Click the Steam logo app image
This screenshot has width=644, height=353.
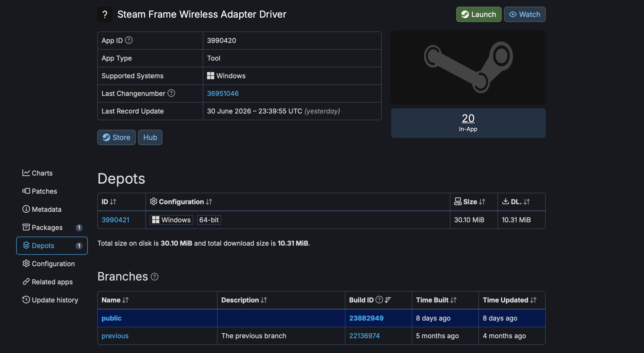[x=468, y=67]
